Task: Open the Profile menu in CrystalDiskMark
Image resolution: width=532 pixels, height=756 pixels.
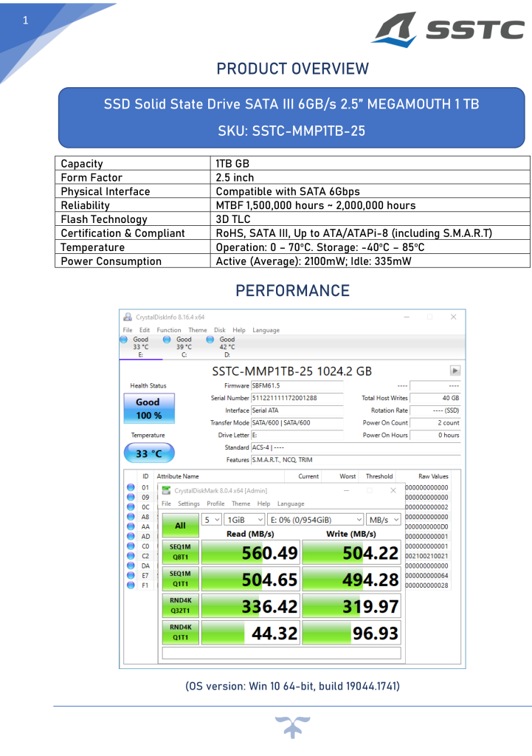Action: pyautogui.click(x=215, y=504)
